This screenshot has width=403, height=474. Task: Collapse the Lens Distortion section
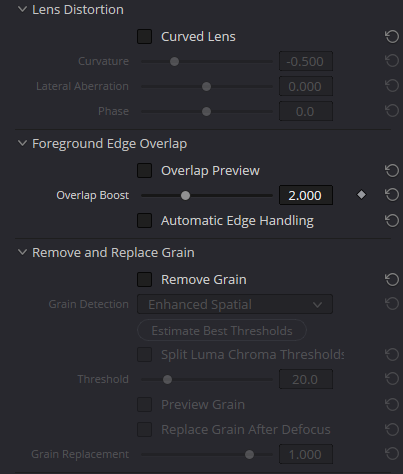click(22, 9)
